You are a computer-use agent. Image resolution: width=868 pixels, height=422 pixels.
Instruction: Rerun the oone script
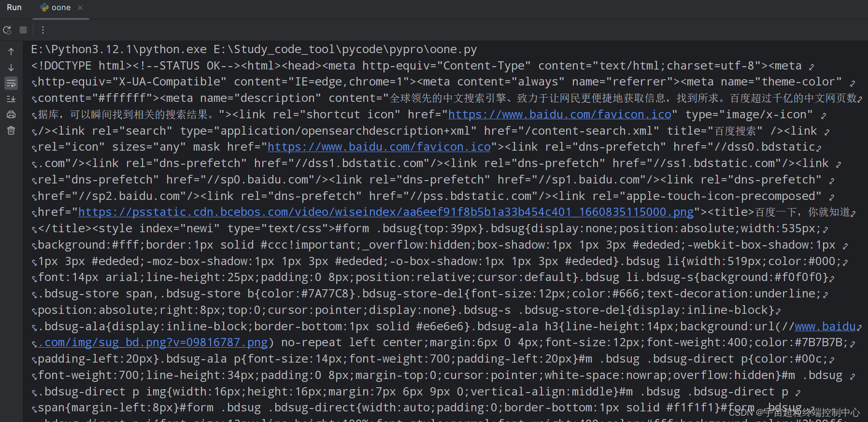click(7, 30)
